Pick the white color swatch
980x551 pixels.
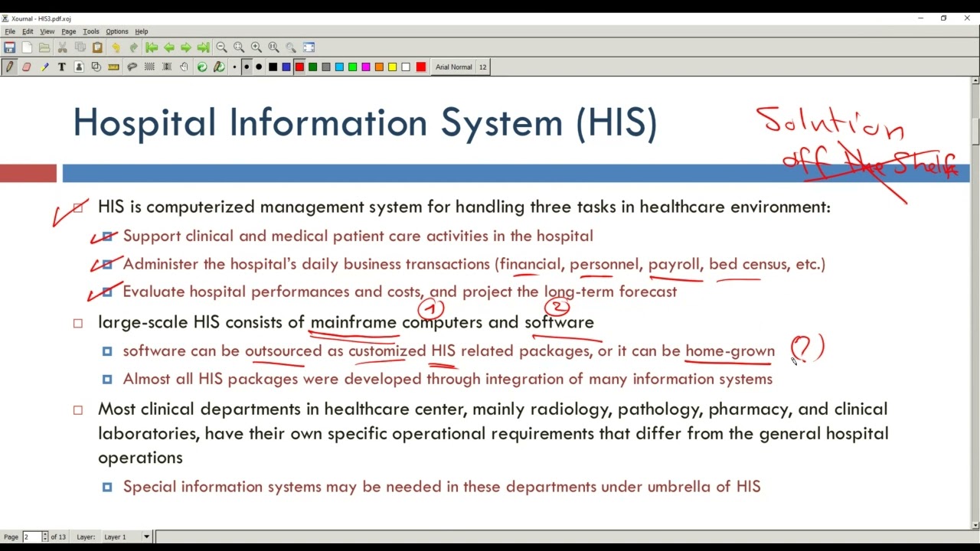(x=406, y=67)
